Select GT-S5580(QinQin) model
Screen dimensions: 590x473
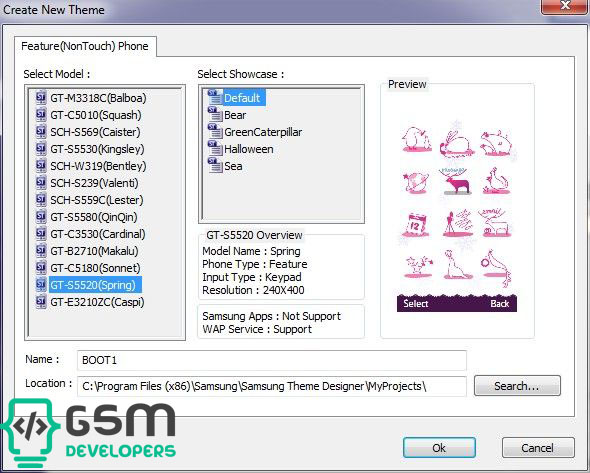[94, 217]
